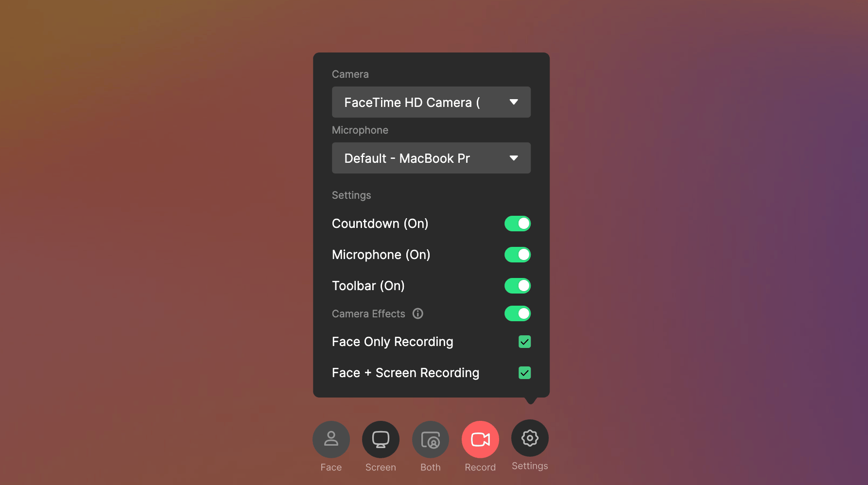
Task: Click the Screen label under the button
Action: [381, 467]
